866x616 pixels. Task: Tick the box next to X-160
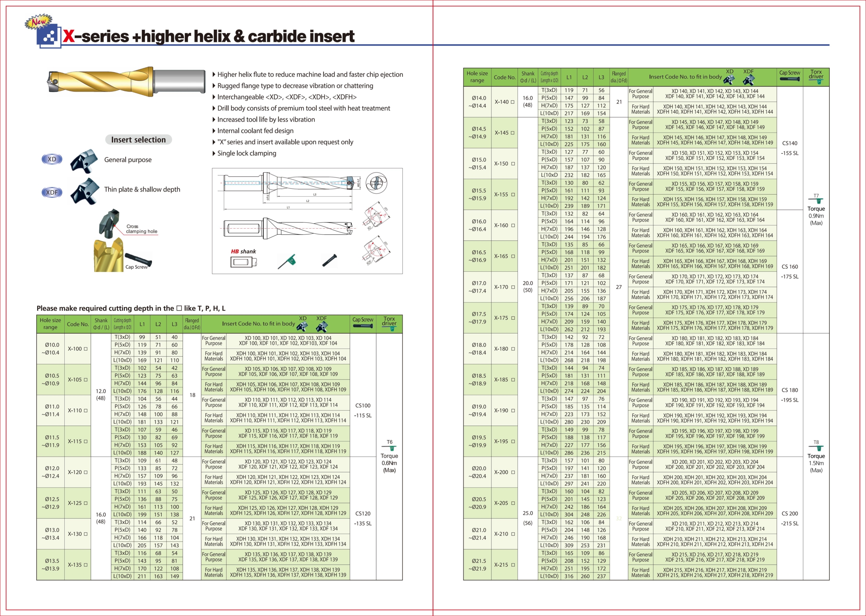513,225
